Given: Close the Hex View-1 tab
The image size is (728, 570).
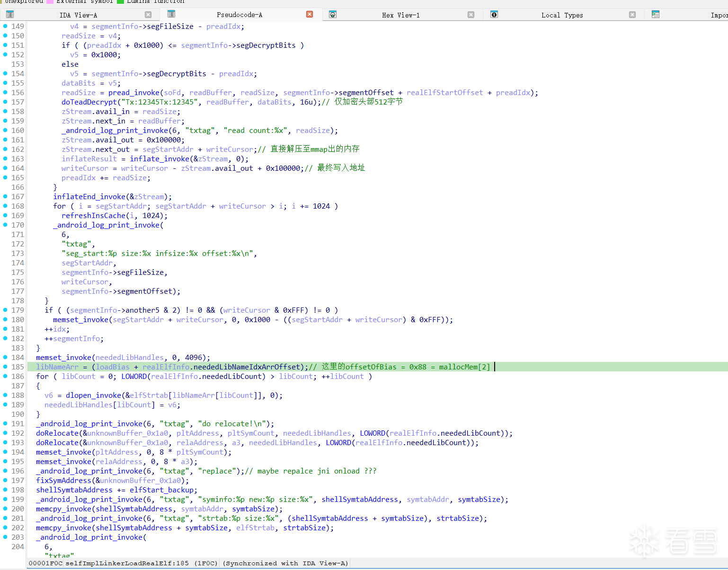Looking at the screenshot, I should [471, 15].
